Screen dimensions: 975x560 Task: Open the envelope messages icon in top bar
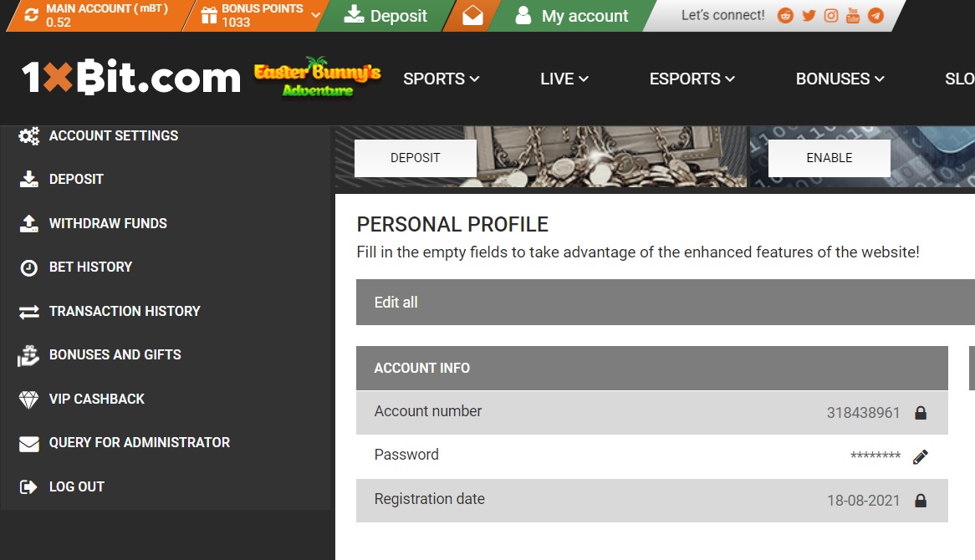coord(472,16)
